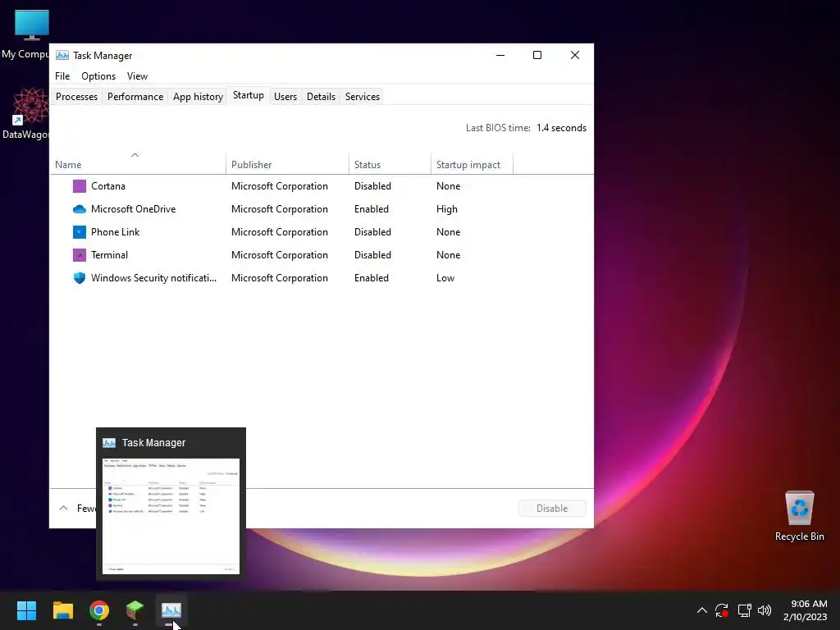This screenshot has height=630, width=840.
Task: Click the Phone Link app icon
Action: [x=80, y=232]
